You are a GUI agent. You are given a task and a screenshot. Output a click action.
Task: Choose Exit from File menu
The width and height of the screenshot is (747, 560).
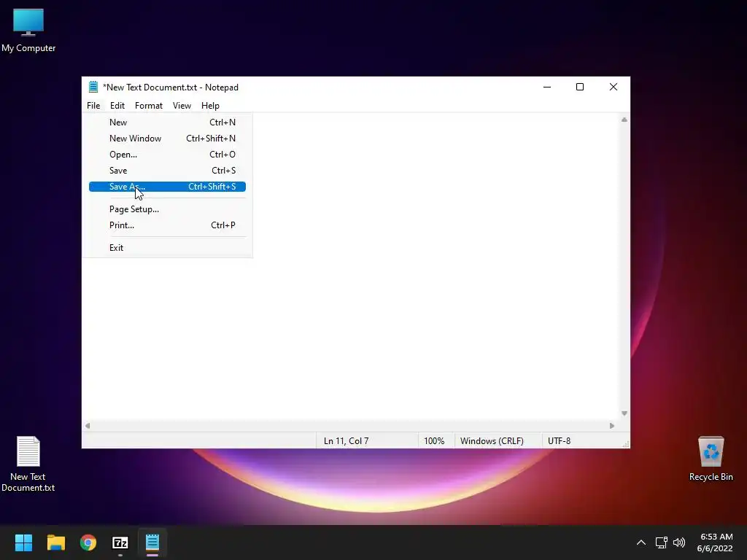167,248
